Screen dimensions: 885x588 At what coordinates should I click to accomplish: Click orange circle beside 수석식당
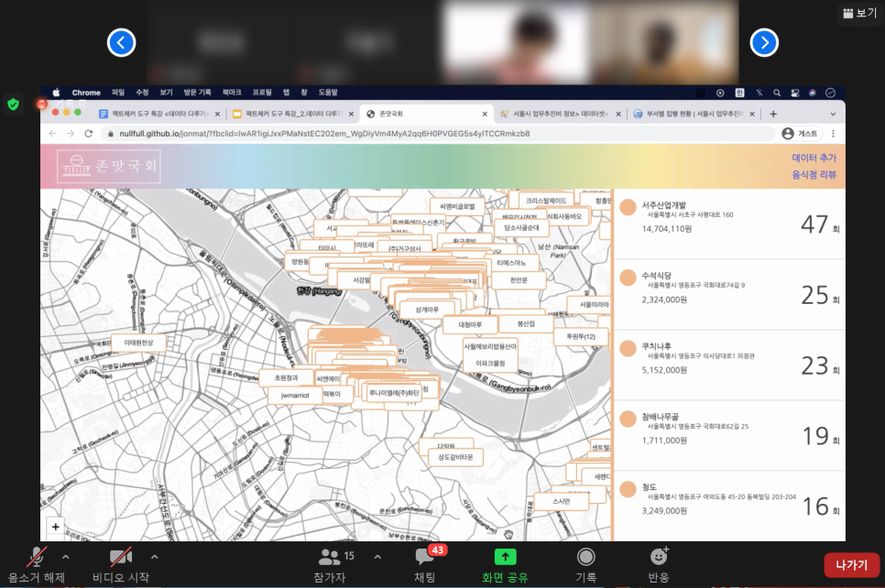[628, 278]
